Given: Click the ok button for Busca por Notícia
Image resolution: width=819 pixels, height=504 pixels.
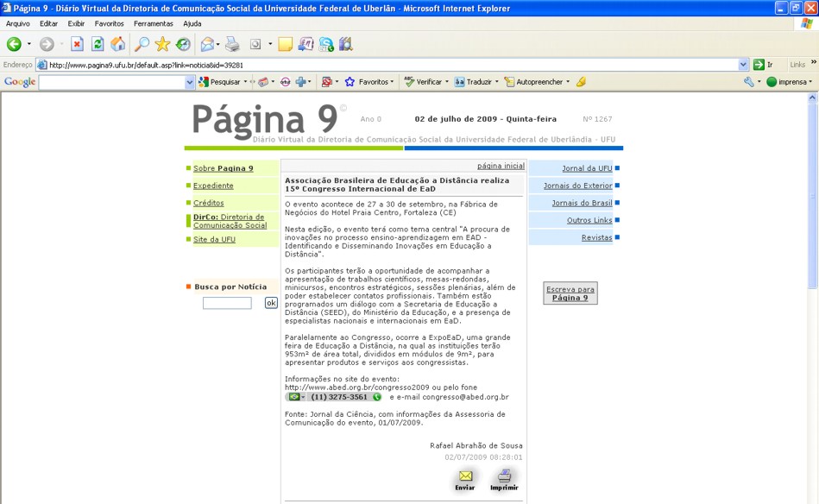Looking at the screenshot, I should pos(271,303).
